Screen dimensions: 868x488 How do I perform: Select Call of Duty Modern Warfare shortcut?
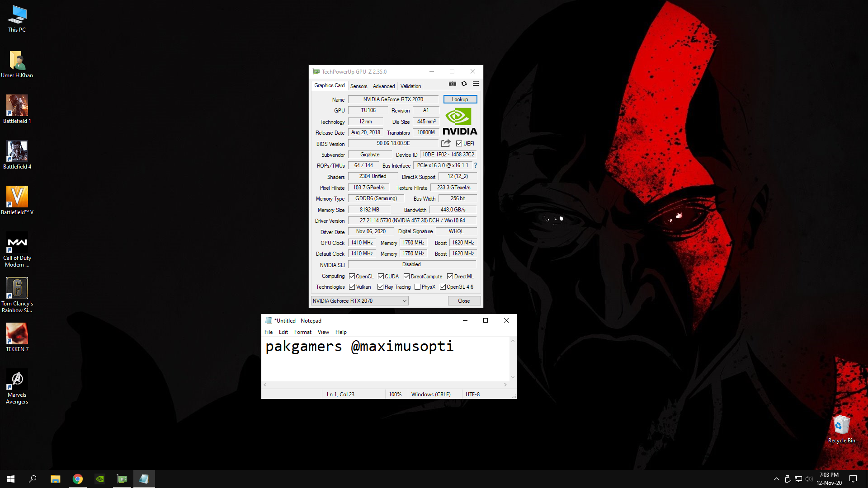click(x=17, y=250)
